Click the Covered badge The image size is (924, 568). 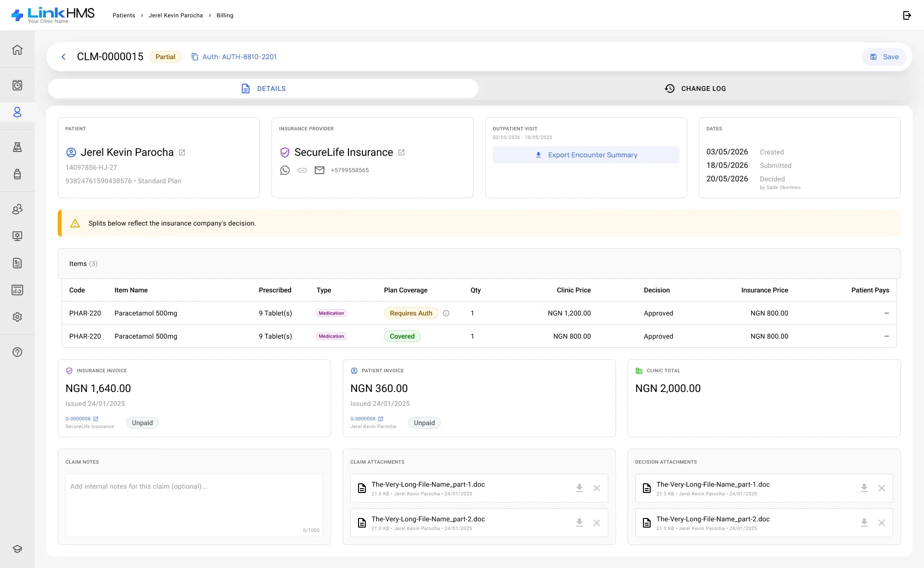tap(402, 336)
